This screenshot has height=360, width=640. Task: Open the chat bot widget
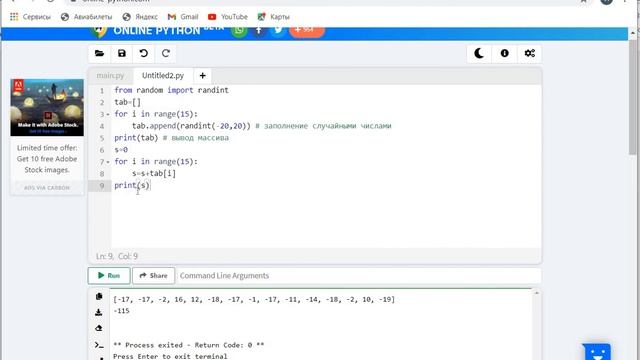point(597,352)
